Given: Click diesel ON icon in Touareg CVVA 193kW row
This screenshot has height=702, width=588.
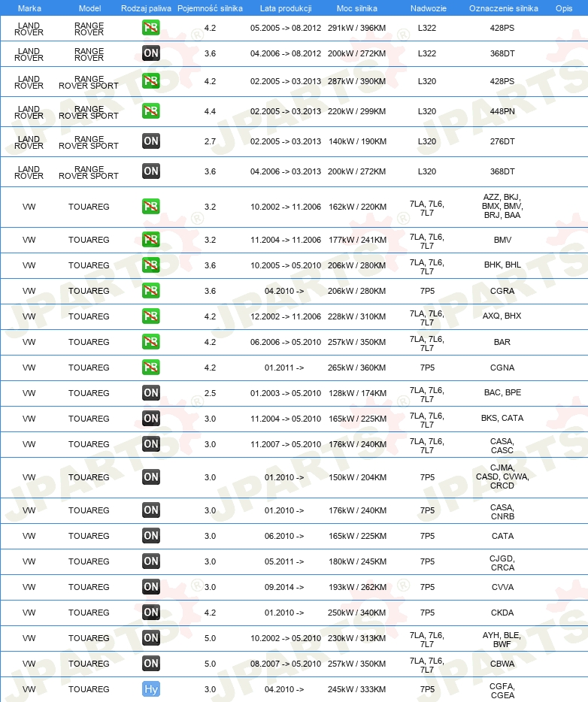Looking at the screenshot, I should point(151,586).
